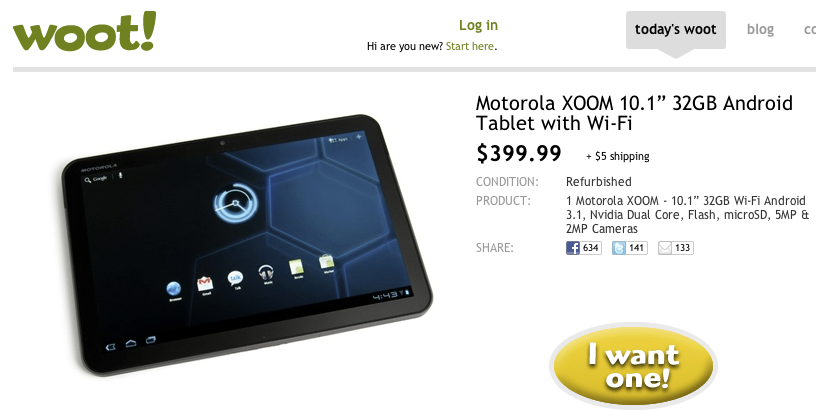Viewport: 816px width, 411px height.
Task: Click the clock widget on tablet screen
Action: tap(235, 203)
